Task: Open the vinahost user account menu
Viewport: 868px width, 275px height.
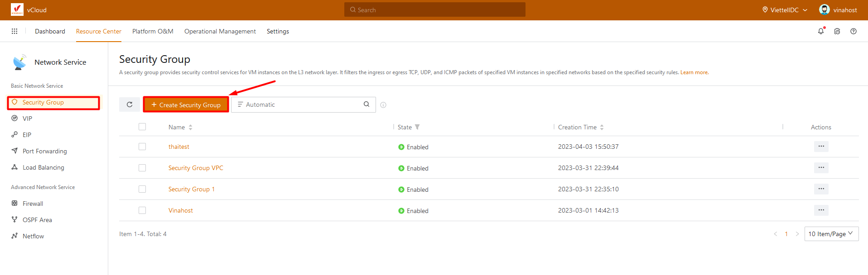Action: [838, 10]
